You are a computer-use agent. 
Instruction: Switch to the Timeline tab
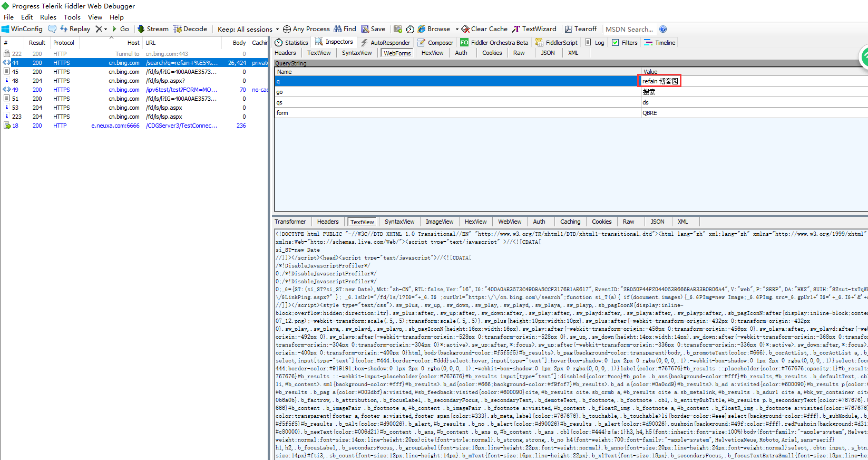point(659,42)
